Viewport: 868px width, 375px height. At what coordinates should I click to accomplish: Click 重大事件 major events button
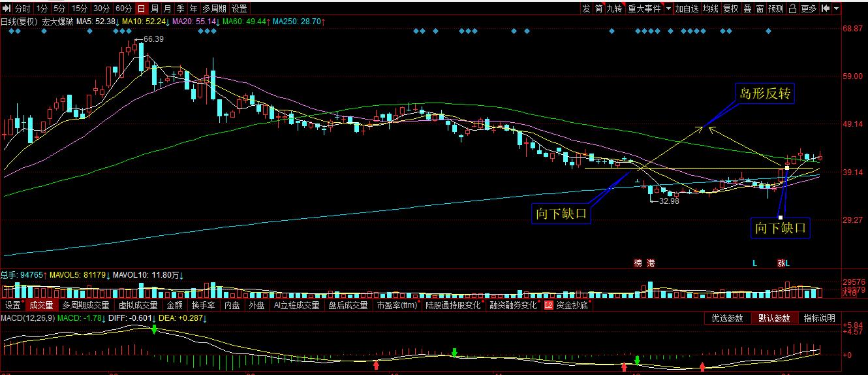click(x=644, y=8)
